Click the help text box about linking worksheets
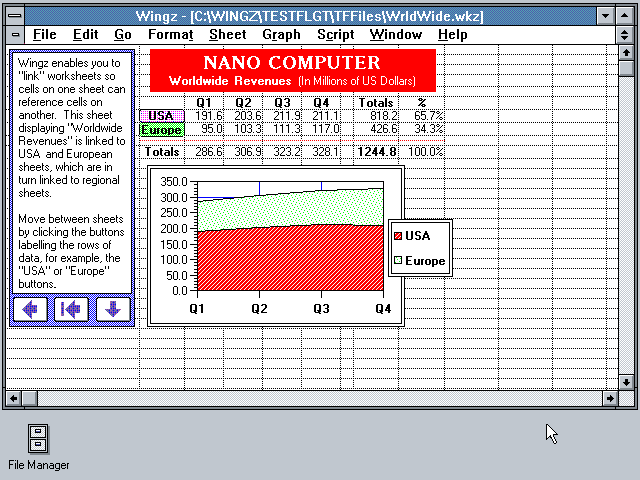Image resolution: width=640 pixels, height=480 pixels. point(72,172)
